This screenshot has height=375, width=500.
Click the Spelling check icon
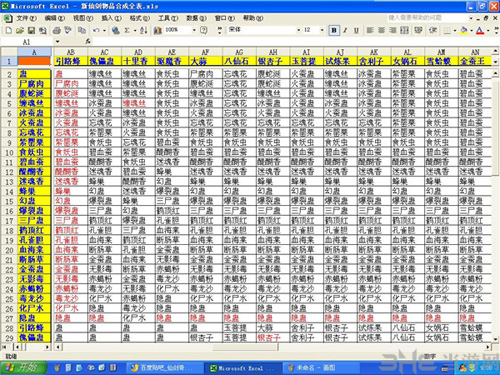click(x=68, y=30)
